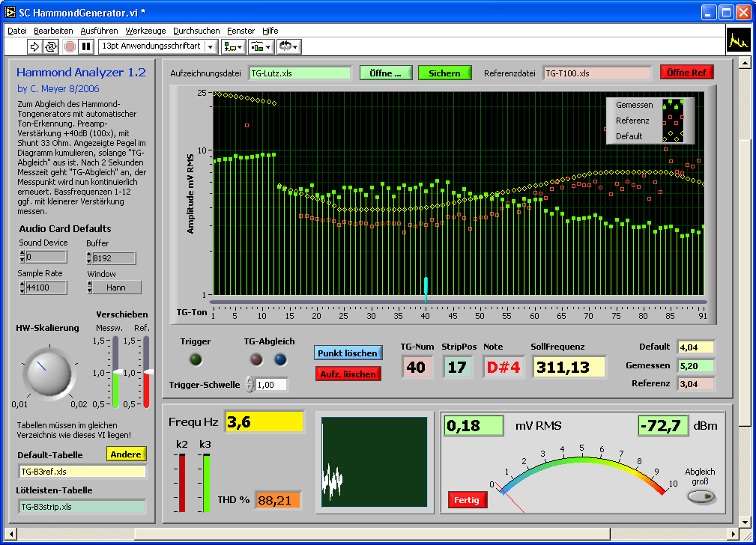This screenshot has width=756, height=545.
Task: Click the Referenz value 3,04
Action: [695, 384]
